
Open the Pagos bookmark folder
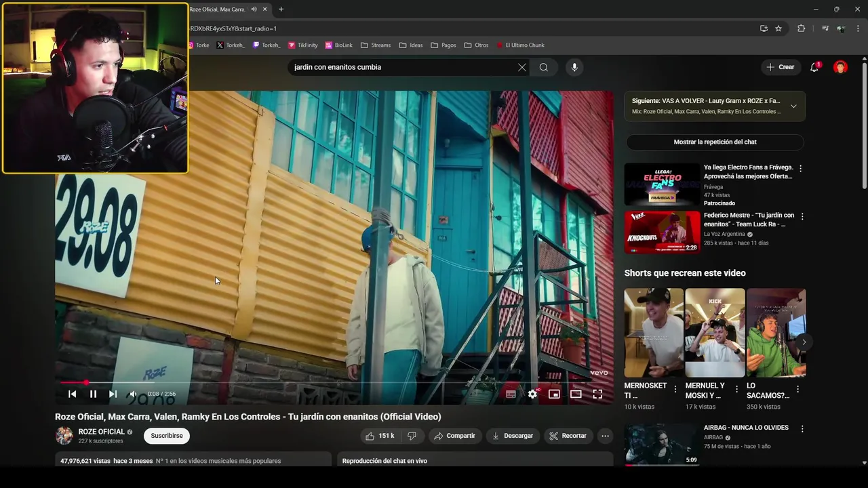(443, 45)
